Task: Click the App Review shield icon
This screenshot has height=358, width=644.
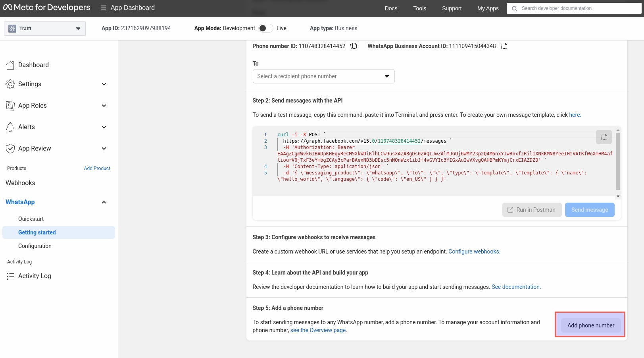Action: (10, 149)
